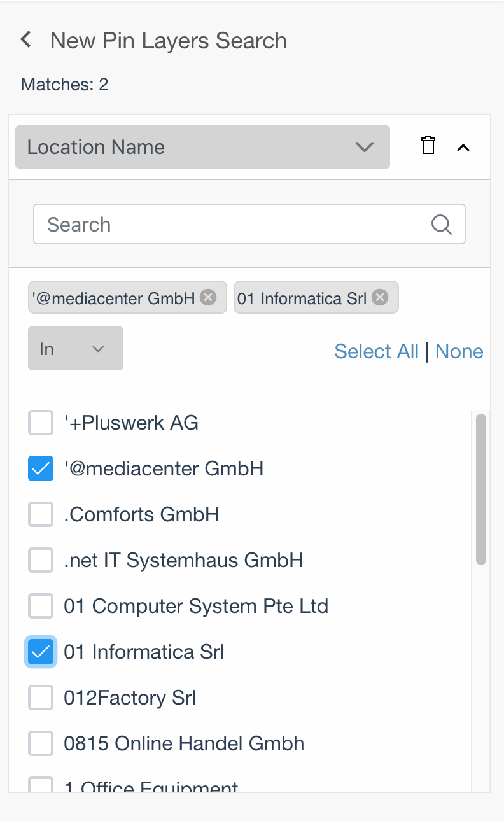Go back using the left chevron arrow

pyautogui.click(x=26, y=40)
